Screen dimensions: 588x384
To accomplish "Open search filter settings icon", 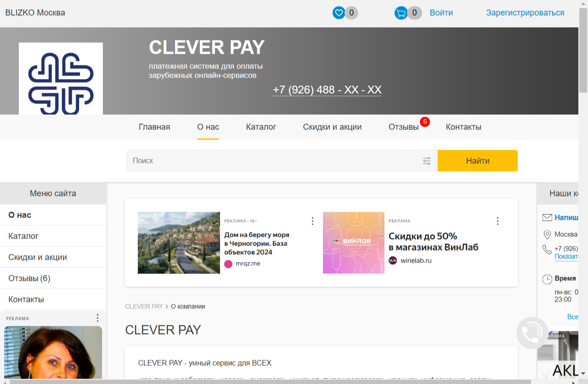I will 427,161.
